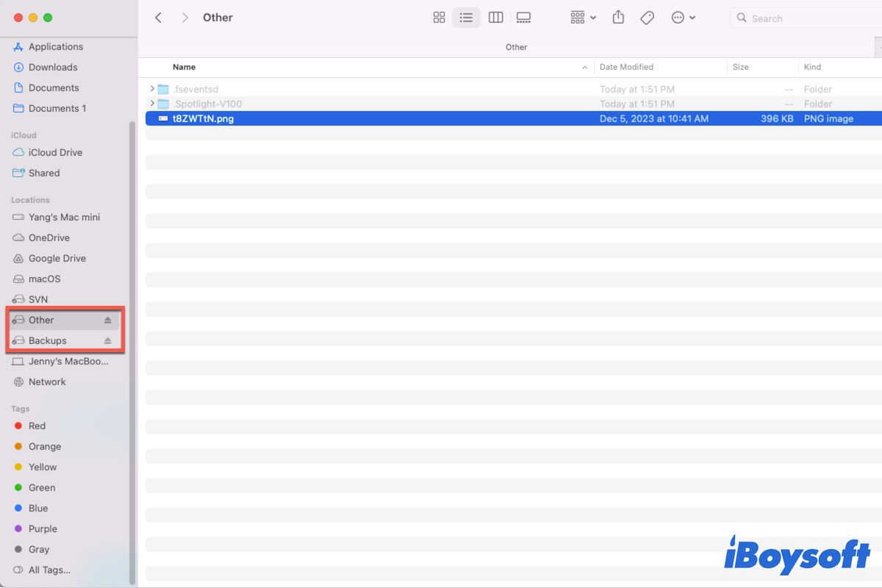Switch to icon view in the toolbar
This screenshot has width=882, height=588.
[x=439, y=17]
